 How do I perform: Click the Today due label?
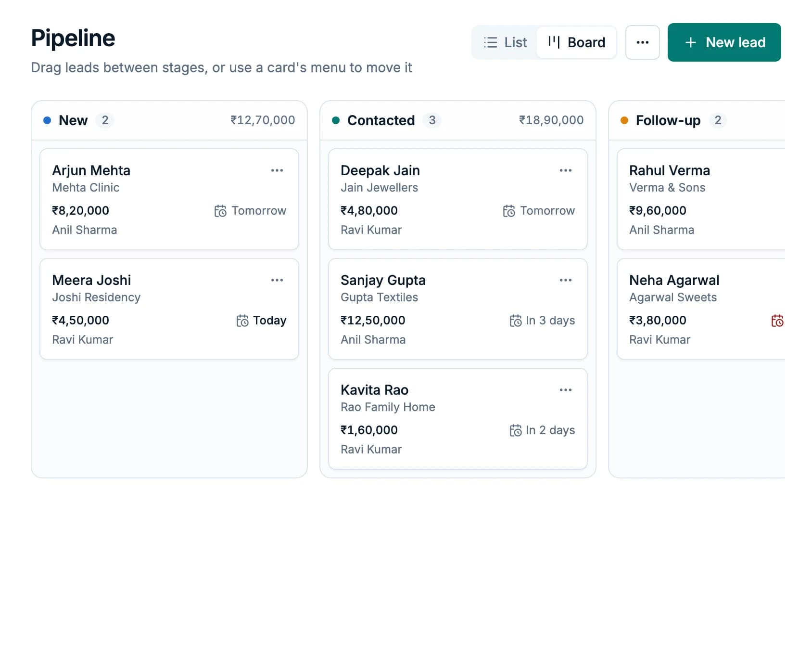tap(270, 321)
